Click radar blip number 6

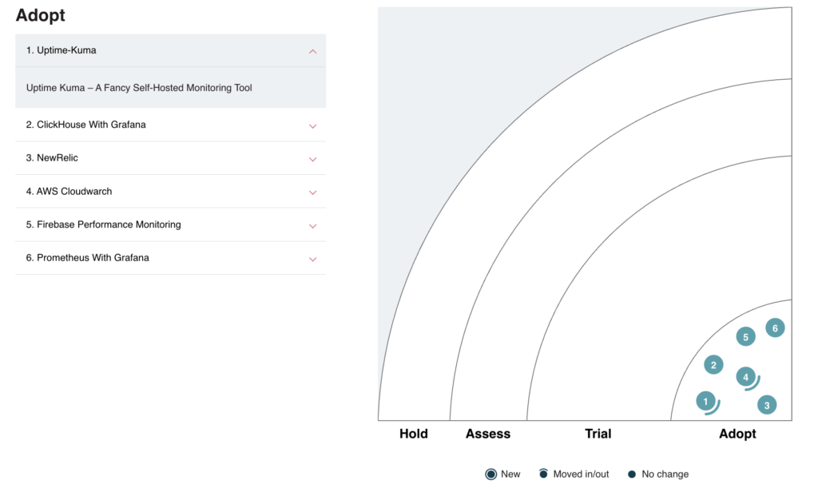[x=775, y=327]
